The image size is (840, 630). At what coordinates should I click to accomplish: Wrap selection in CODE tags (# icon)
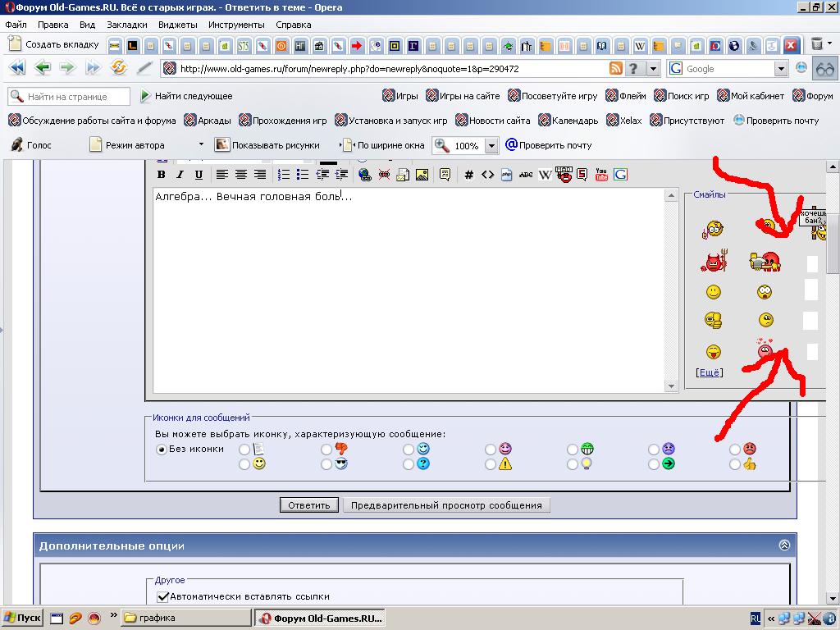coord(468,175)
